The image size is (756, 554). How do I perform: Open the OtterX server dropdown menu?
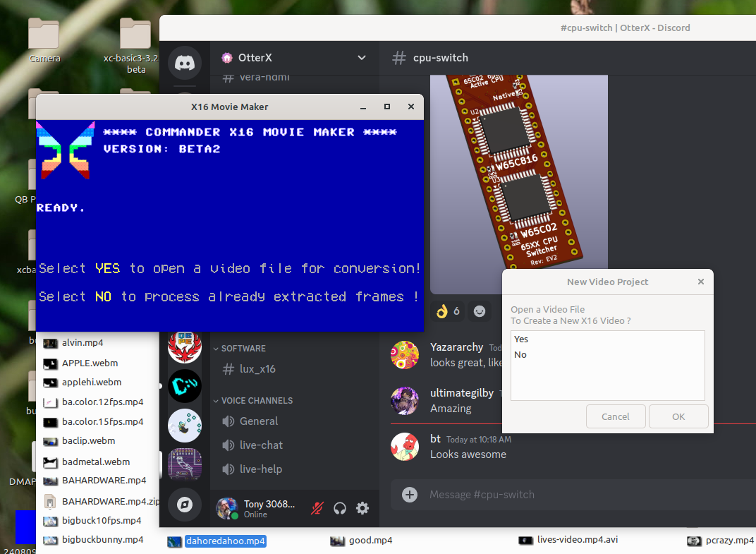click(362, 58)
